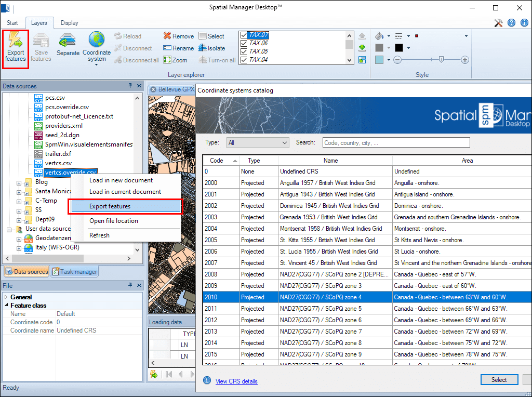532x397 pixels.
Task: Sort catalog by Name column header
Action: (335, 161)
